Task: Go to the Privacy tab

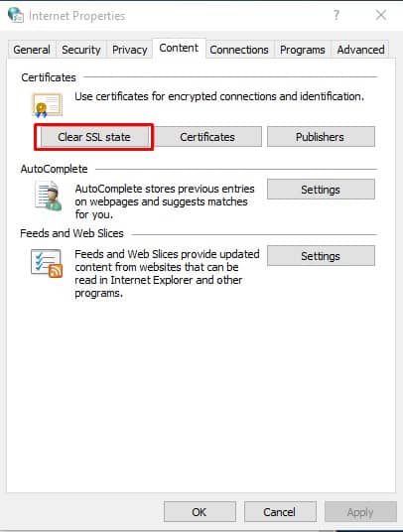Action: pos(130,50)
